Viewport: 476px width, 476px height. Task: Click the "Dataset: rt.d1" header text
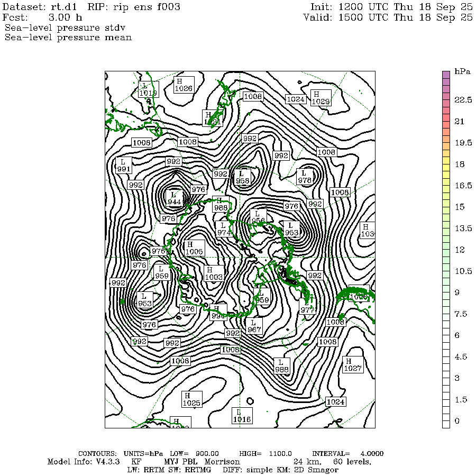pyautogui.click(x=40, y=7)
